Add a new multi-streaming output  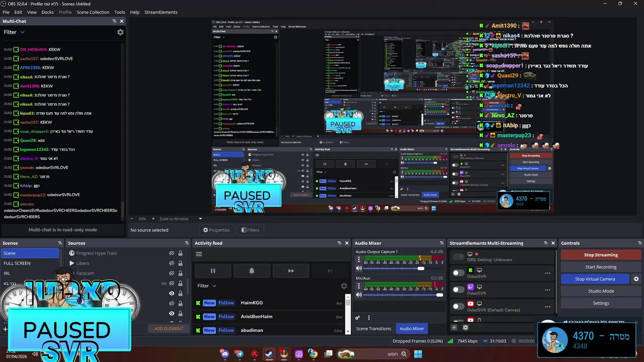pyautogui.click(x=454, y=327)
